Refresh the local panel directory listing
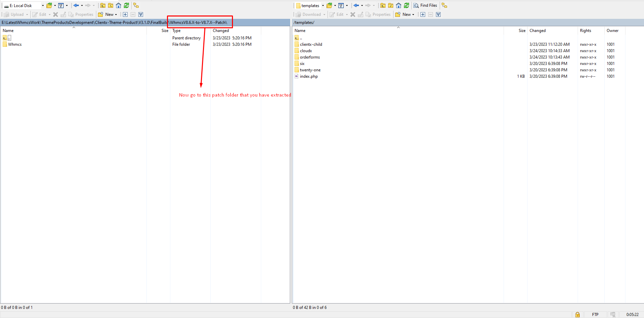 click(x=126, y=5)
